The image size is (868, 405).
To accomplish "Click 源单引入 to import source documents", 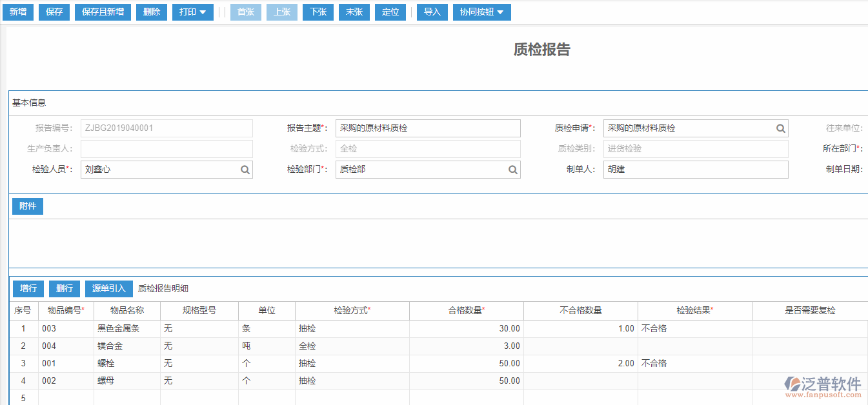I will click(108, 288).
